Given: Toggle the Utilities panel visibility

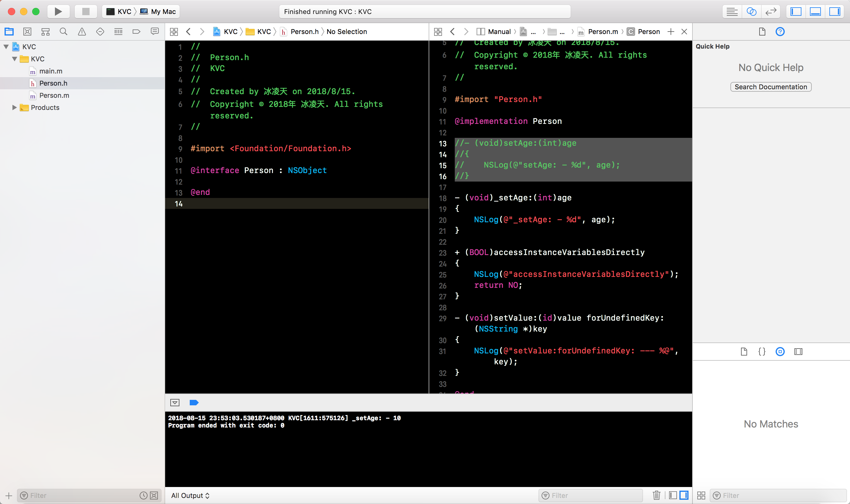Looking at the screenshot, I should coord(835,12).
